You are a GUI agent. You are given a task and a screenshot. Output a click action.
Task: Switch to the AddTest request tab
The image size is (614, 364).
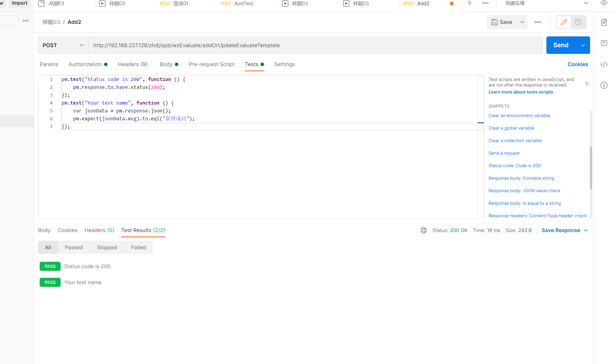coord(247,3)
